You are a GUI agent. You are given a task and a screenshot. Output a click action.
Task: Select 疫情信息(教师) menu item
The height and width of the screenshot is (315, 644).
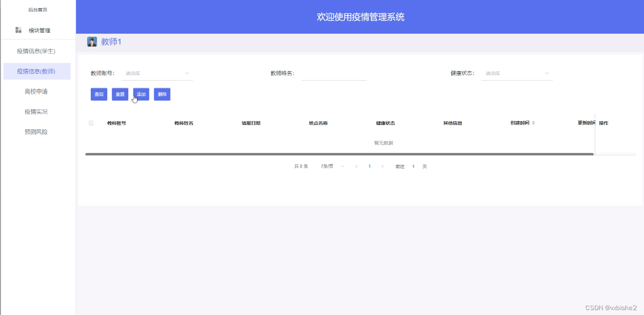[x=37, y=71]
